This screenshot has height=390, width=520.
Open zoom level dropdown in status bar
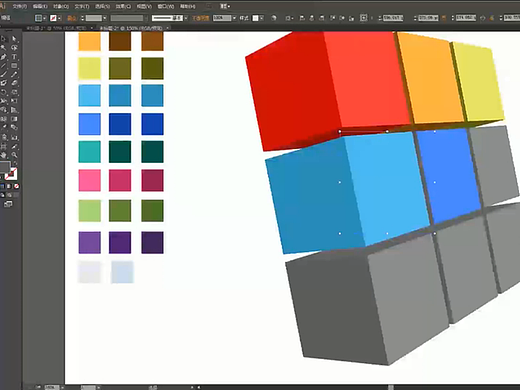pos(62,387)
